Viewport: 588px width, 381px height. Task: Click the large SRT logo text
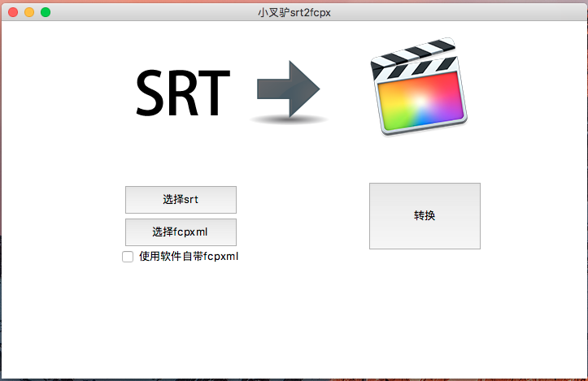(x=183, y=93)
